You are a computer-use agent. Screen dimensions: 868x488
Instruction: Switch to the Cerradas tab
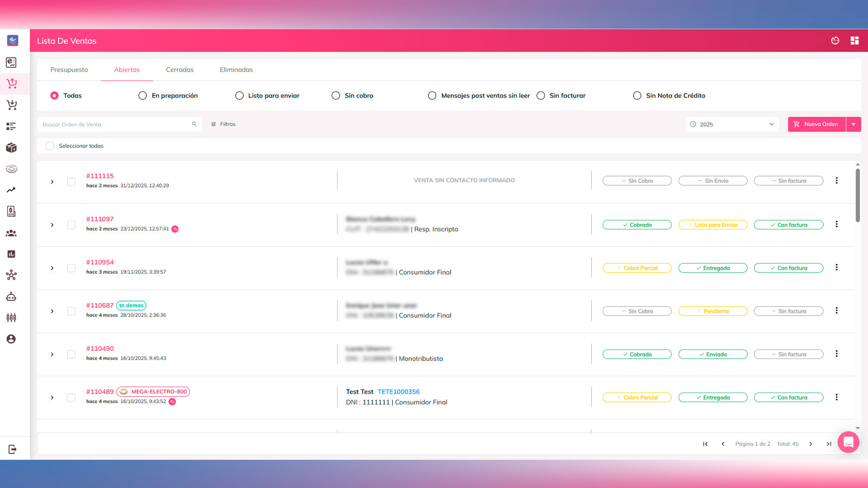(180, 69)
